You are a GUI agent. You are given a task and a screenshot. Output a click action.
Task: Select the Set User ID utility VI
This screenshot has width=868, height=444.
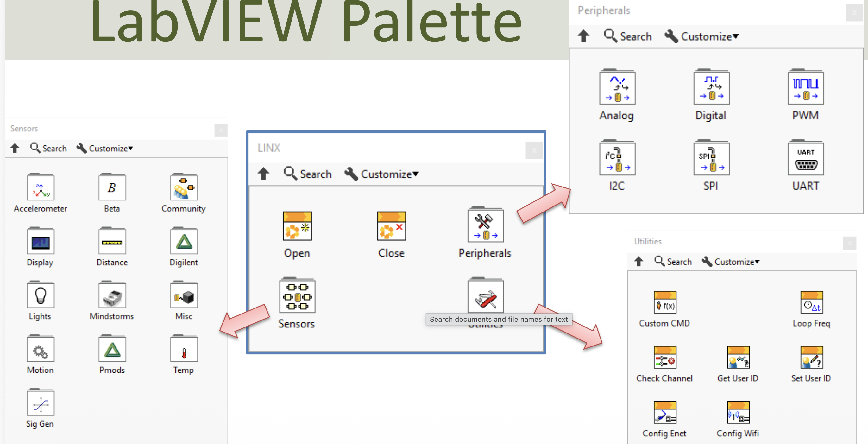811,357
